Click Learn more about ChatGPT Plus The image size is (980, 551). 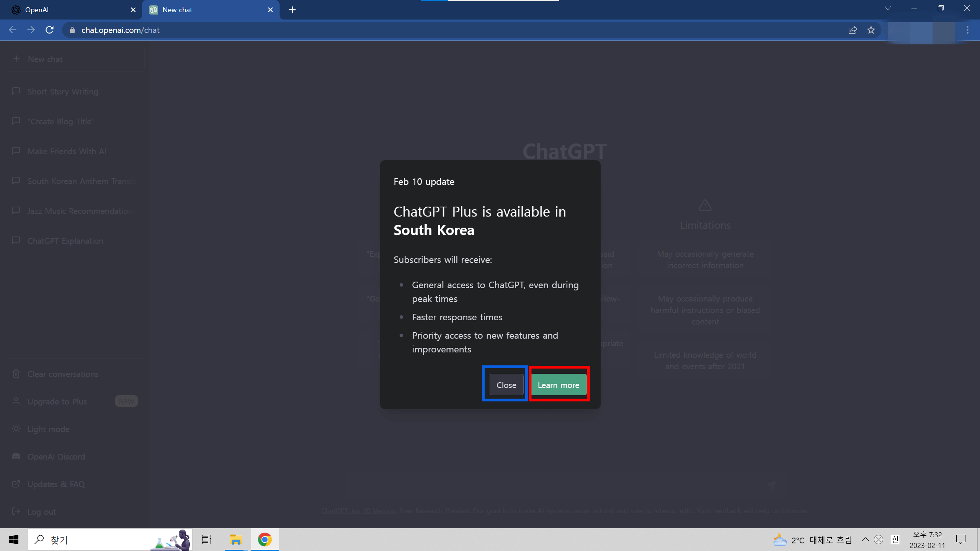(x=559, y=384)
